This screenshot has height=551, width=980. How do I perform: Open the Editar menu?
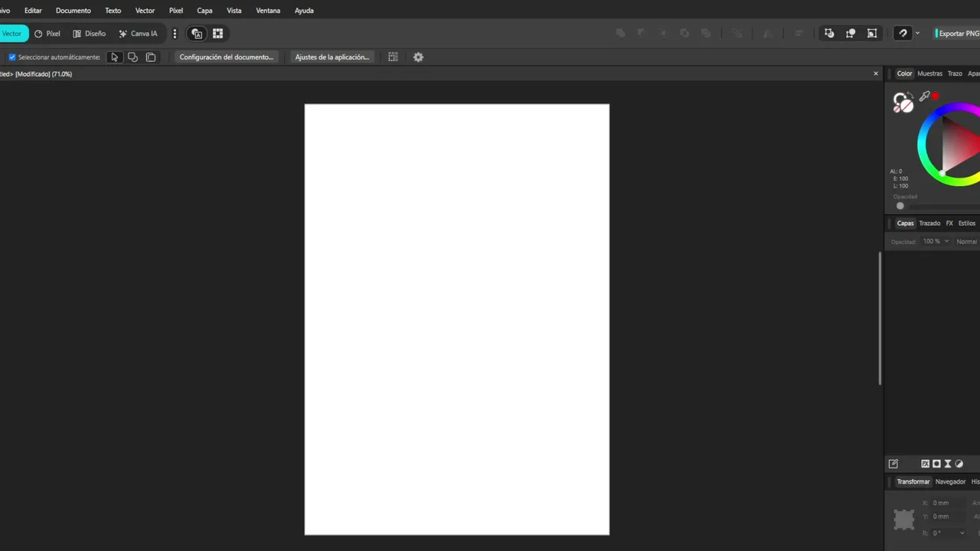tap(33, 11)
